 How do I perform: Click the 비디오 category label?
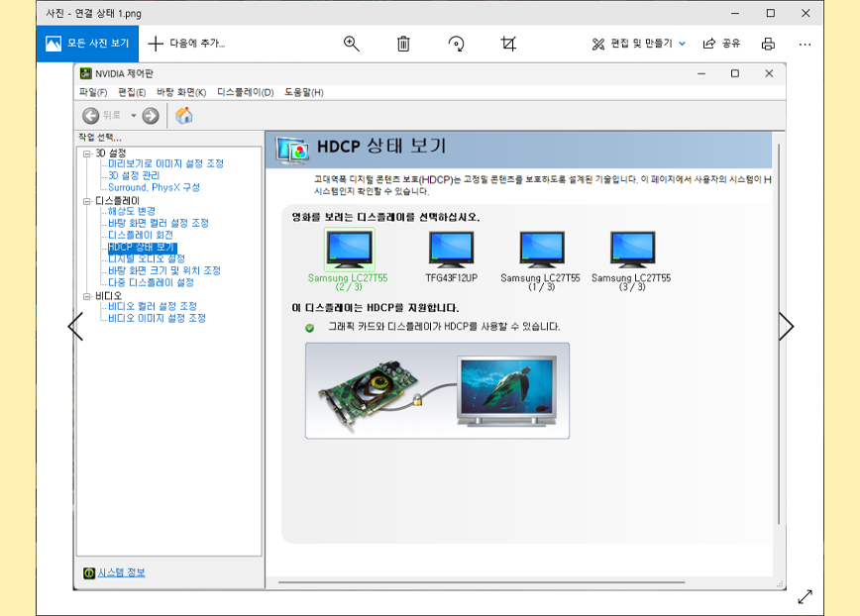pos(109,296)
